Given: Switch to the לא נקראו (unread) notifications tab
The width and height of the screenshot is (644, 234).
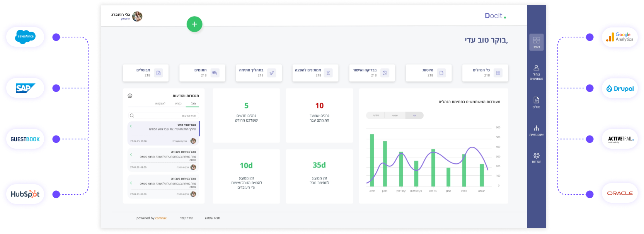Looking at the screenshot, I should tap(160, 103).
